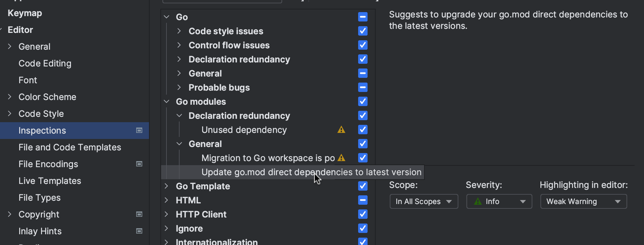644x245 pixels.
Task: Click warning icon beside Migration to Go workspace
Action: click(341, 158)
